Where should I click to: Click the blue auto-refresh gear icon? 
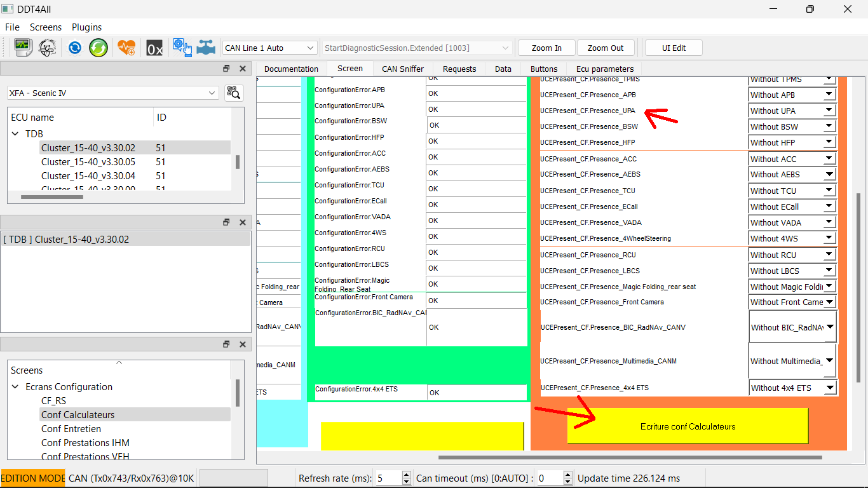74,47
